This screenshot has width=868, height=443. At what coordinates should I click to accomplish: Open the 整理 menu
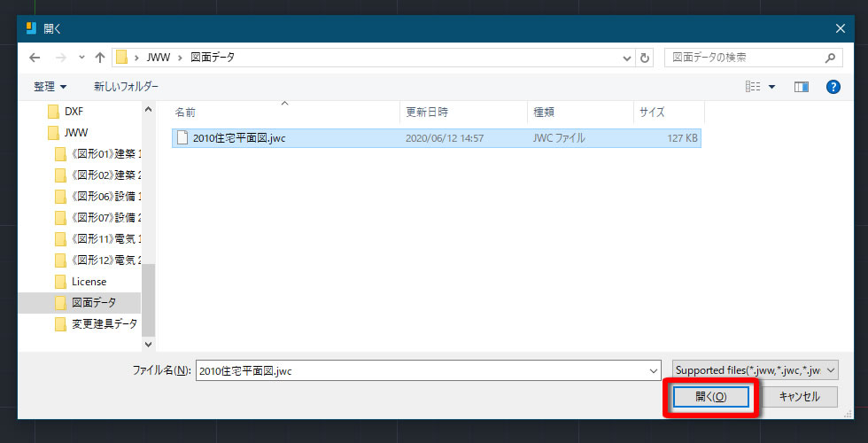(50, 87)
